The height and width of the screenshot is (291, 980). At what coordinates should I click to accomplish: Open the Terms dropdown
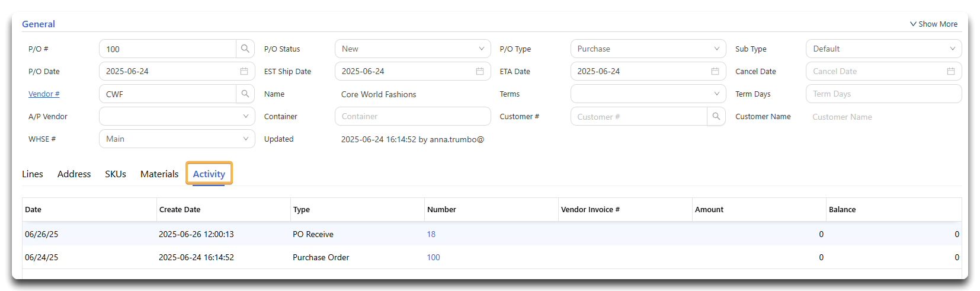pyautogui.click(x=648, y=94)
